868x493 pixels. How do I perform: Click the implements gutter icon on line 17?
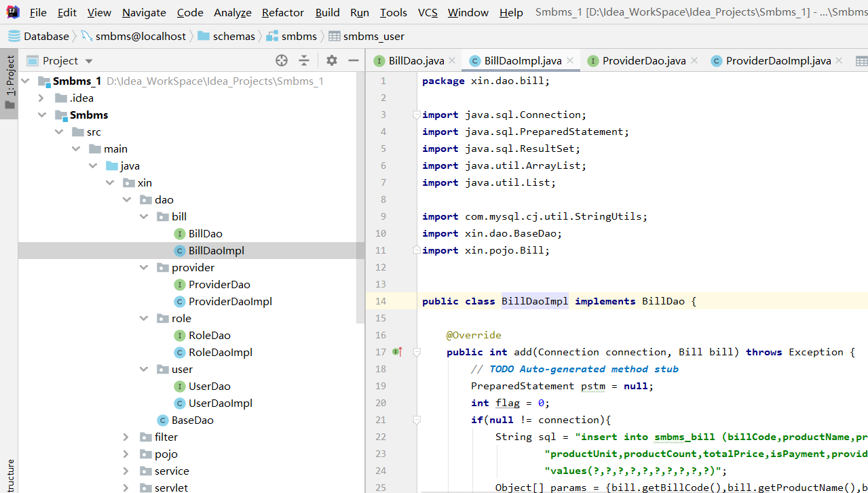pos(398,351)
